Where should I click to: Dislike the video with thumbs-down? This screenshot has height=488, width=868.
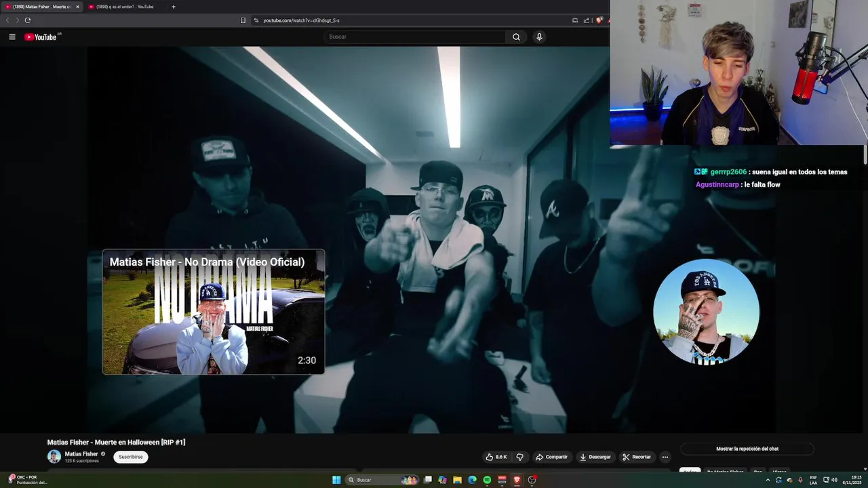[x=520, y=457]
